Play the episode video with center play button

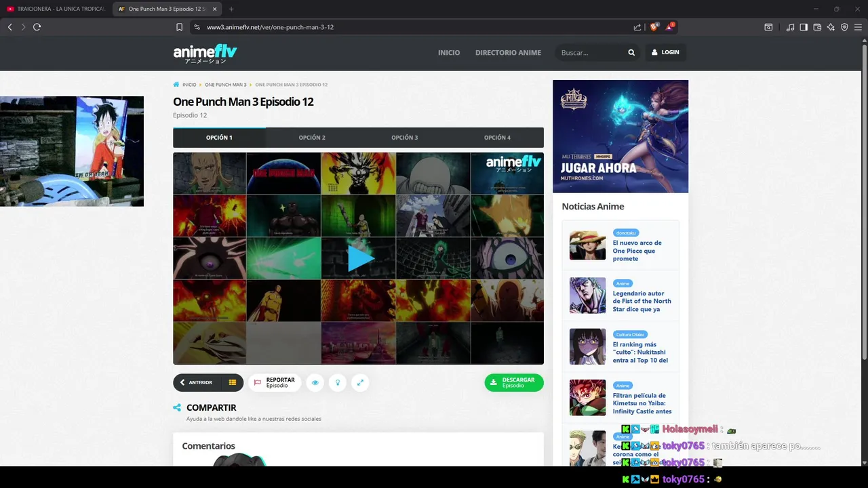(360, 258)
